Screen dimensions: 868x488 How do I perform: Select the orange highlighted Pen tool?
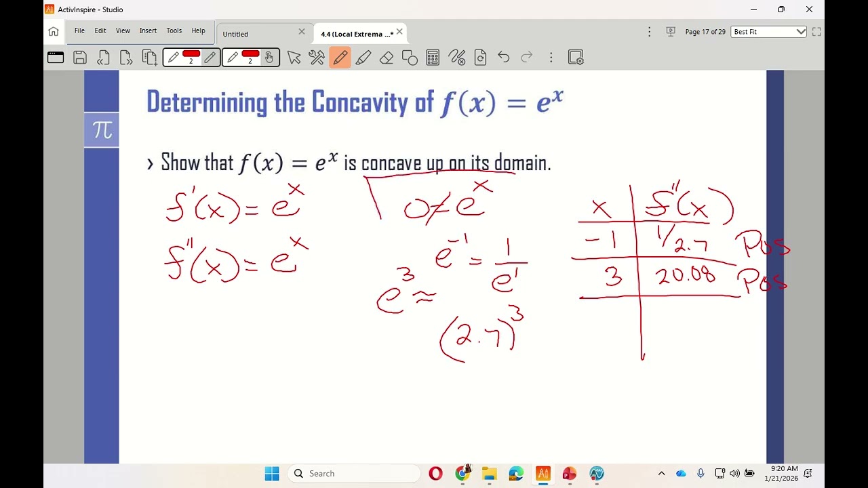click(340, 58)
